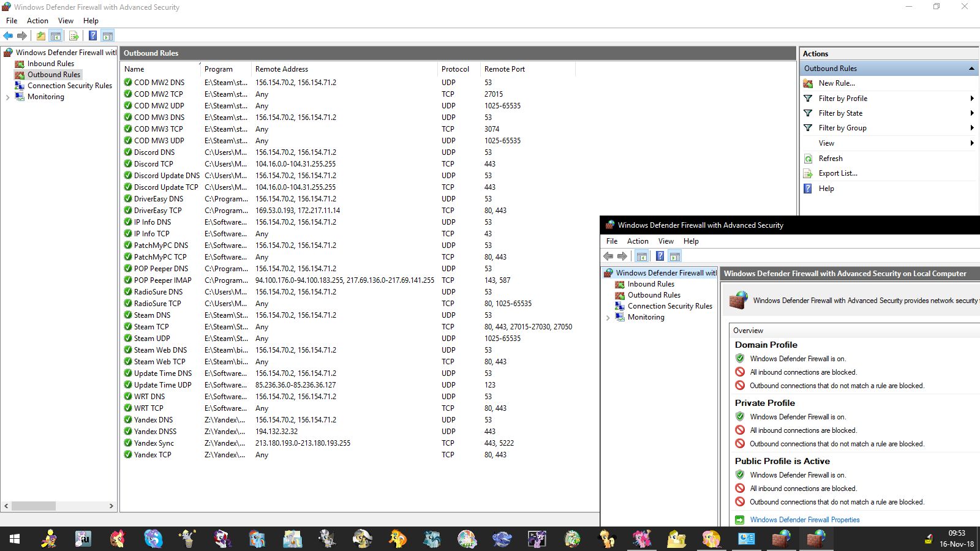This screenshot has height=551, width=980.
Task: Select Connection Security Rules in background window tree
Action: [70, 86]
